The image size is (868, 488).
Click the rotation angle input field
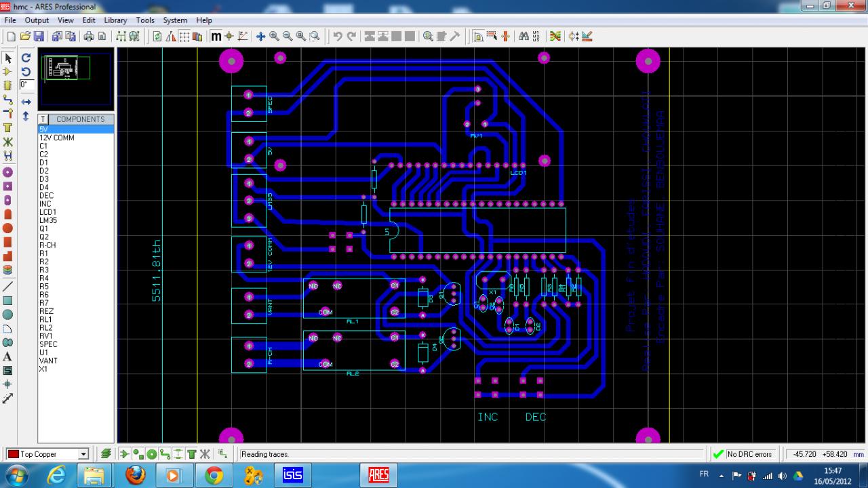[26, 85]
